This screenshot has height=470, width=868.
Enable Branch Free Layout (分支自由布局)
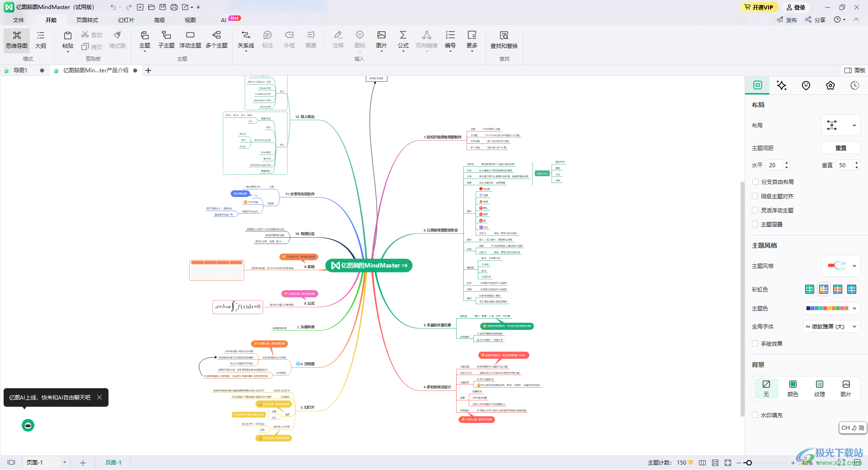click(x=755, y=182)
